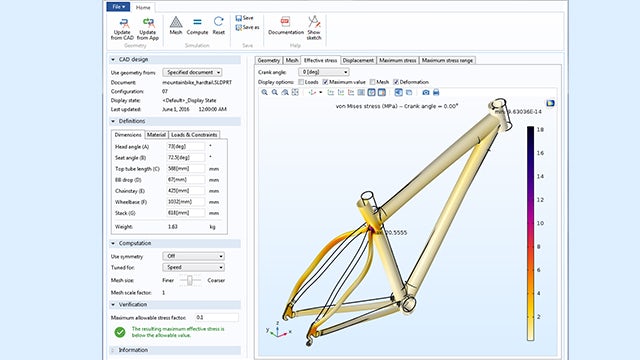Click the Print graphics icon
The image size is (640, 360).
[436, 93]
